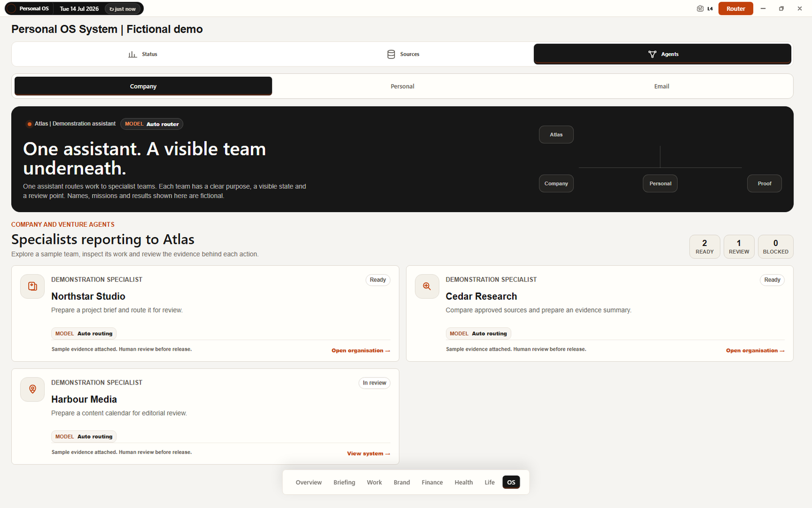Go to Briefing in bottom navigation
Image resolution: width=812 pixels, height=508 pixels.
click(x=344, y=483)
